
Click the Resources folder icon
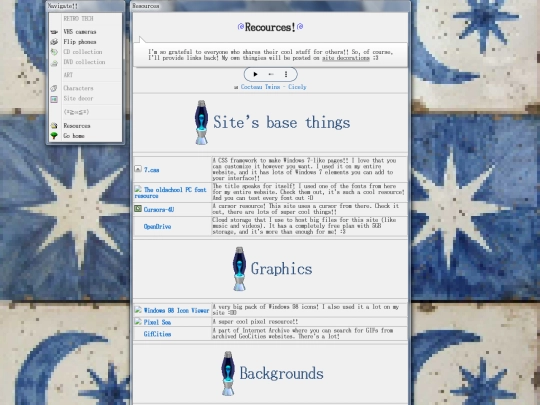[x=54, y=126]
